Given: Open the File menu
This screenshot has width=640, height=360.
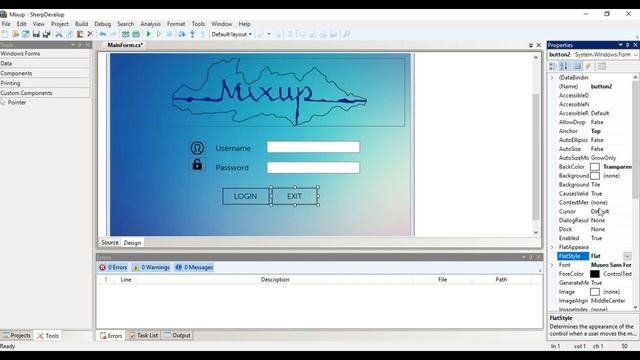Looking at the screenshot, I should (6, 24).
